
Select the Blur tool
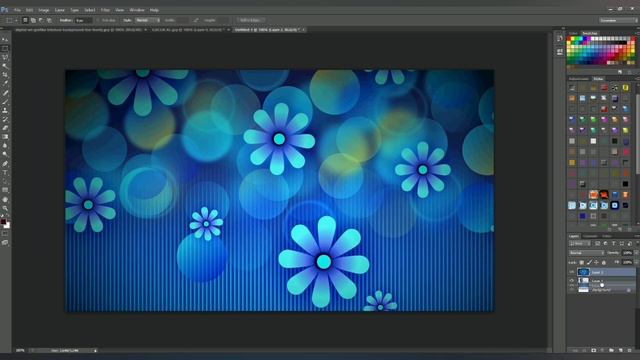[5, 145]
